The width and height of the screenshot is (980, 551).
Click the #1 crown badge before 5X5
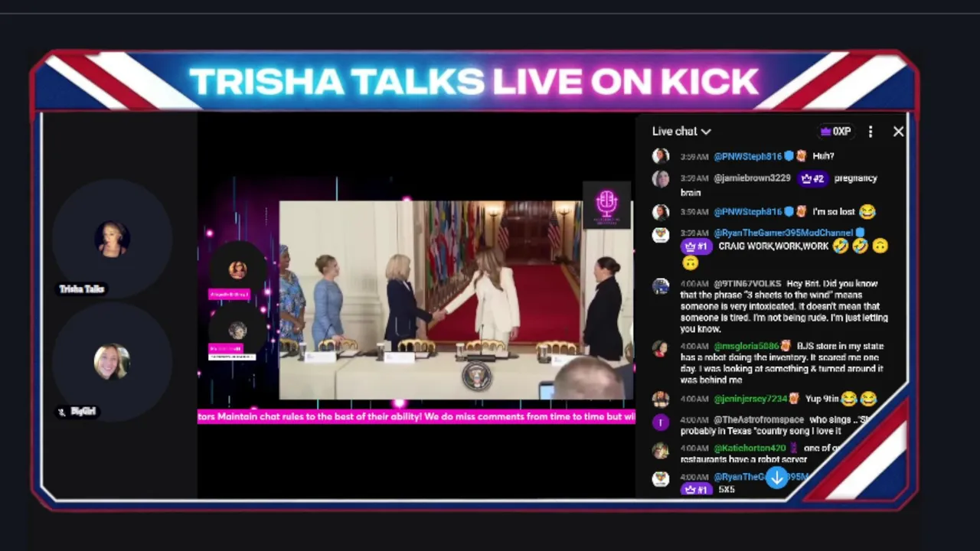(696, 490)
